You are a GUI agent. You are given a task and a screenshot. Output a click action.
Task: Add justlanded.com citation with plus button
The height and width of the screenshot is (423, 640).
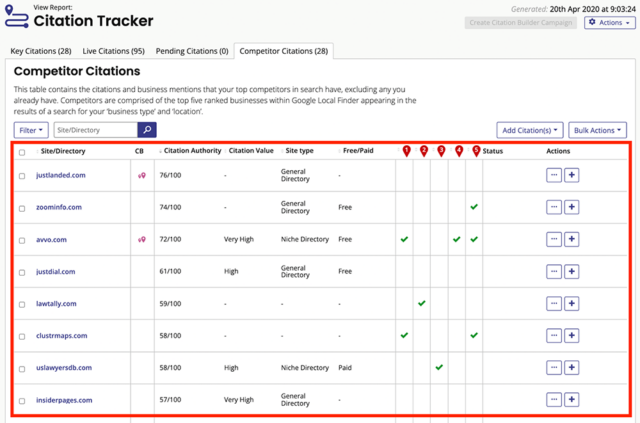point(571,175)
